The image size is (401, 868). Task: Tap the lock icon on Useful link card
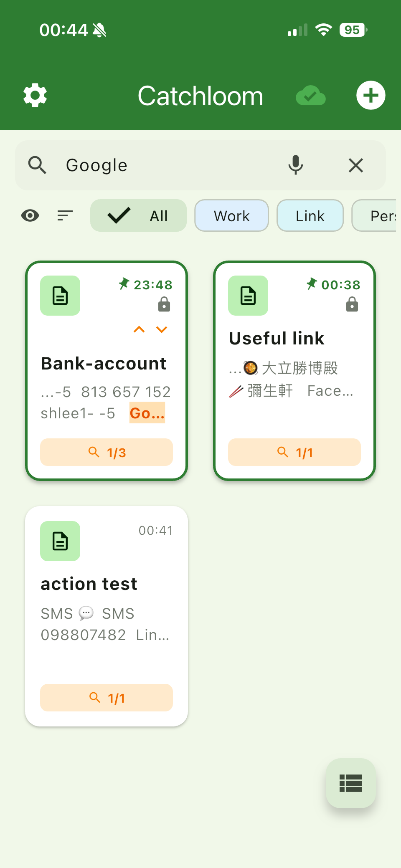point(352,304)
